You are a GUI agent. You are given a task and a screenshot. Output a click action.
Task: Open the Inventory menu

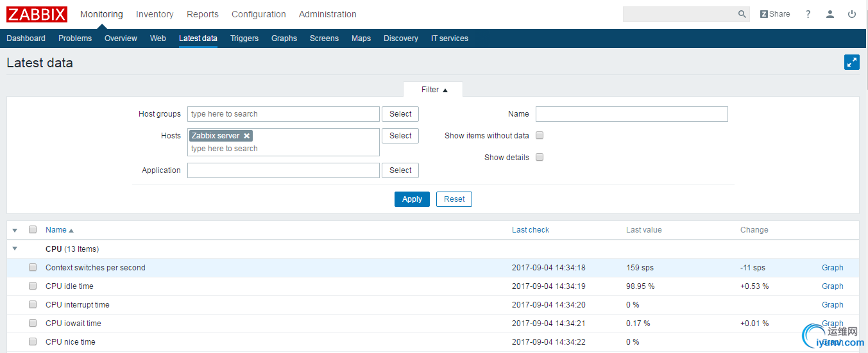pos(155,14)
